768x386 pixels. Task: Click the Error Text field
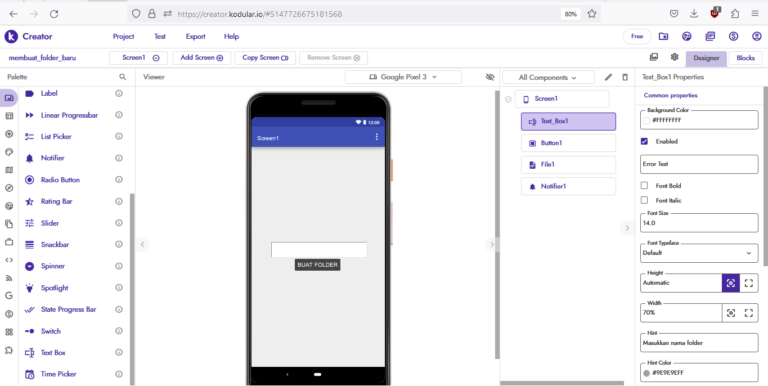click(x=699, y=164)
